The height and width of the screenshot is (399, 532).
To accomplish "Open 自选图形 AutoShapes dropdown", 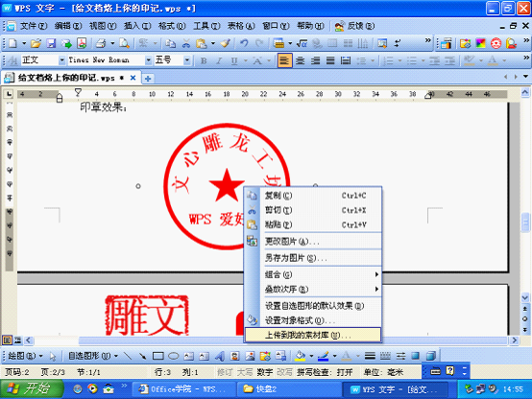I will (92, 356).
